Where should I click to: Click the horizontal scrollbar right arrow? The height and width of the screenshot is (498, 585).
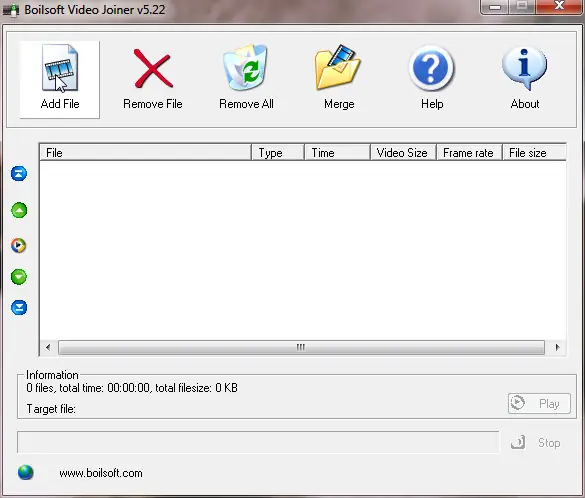coord(557,347)
